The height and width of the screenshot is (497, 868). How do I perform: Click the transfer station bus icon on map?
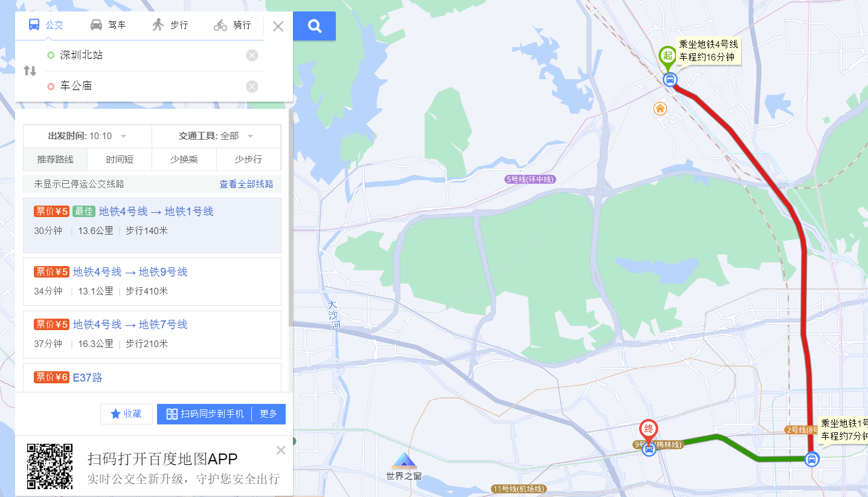click(x=812, y=459)
